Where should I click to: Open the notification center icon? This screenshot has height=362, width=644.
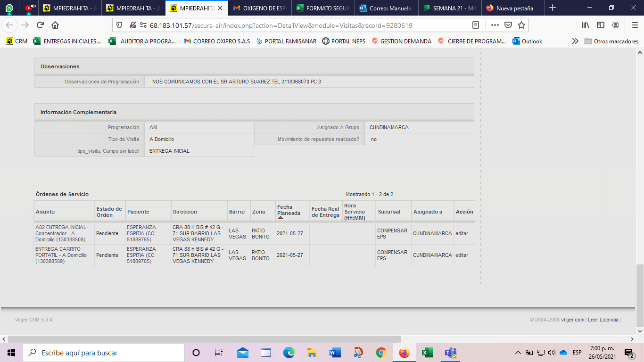pyautogui.click(x=628, y=353)
